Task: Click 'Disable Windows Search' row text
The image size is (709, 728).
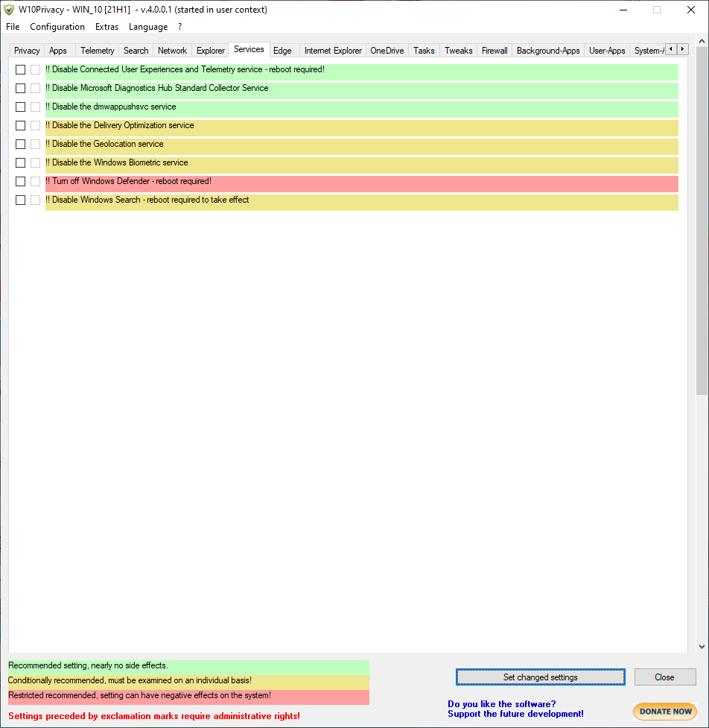Action: coord(147,200)
